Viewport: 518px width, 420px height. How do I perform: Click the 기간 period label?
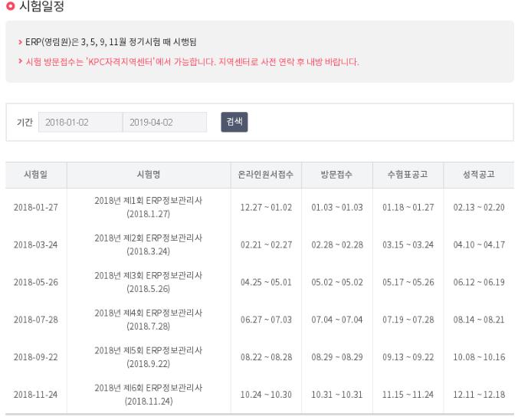25,123
